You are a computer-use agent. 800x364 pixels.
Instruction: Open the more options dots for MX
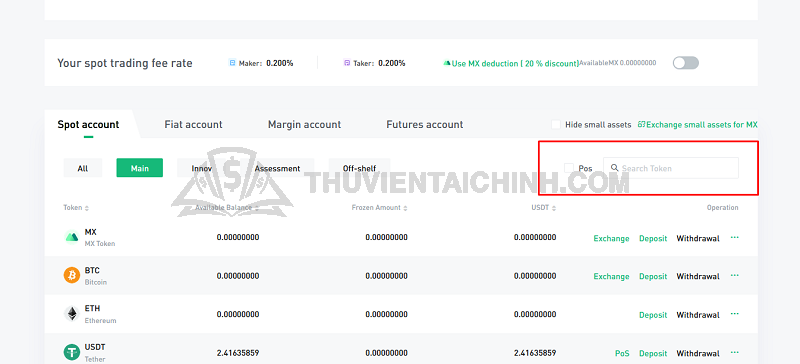click(735, 237)
